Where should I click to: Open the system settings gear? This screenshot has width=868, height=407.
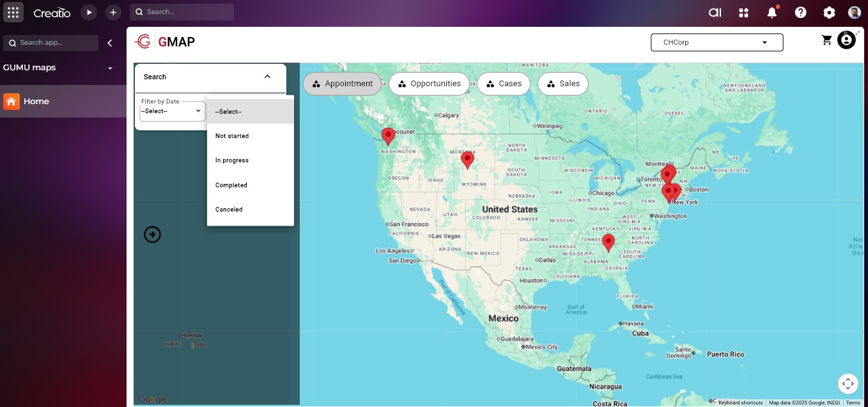click(x=829, y=13)
